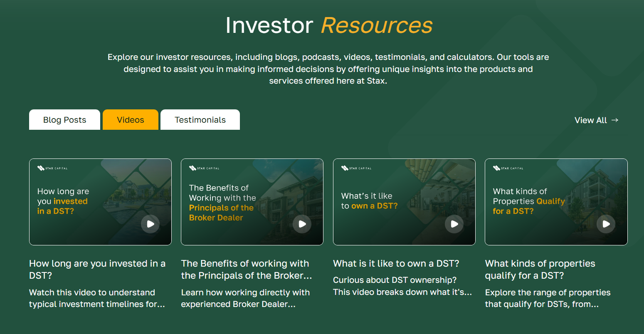
Task: Start the 'What's it like to own a DST' video
Action: (454, 224)
